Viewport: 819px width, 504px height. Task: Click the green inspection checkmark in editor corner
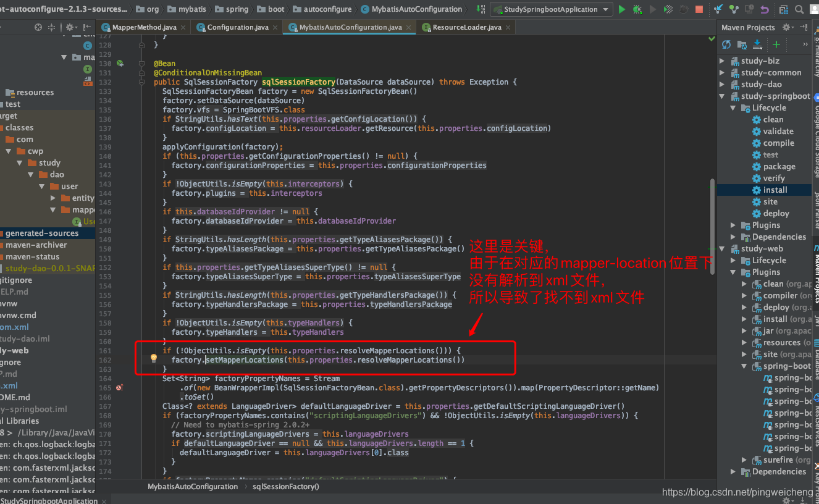point(712,39)
